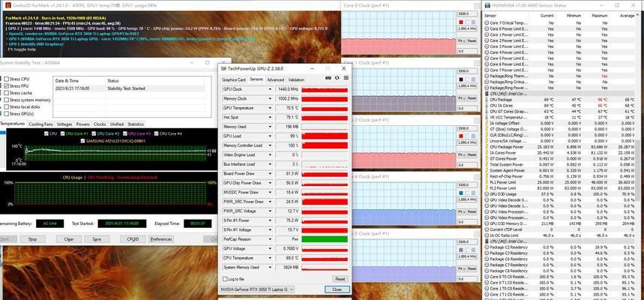Click the red color swatch in Core 0 Clock panel
Screen dimensions: 644x300
[461, 21]
